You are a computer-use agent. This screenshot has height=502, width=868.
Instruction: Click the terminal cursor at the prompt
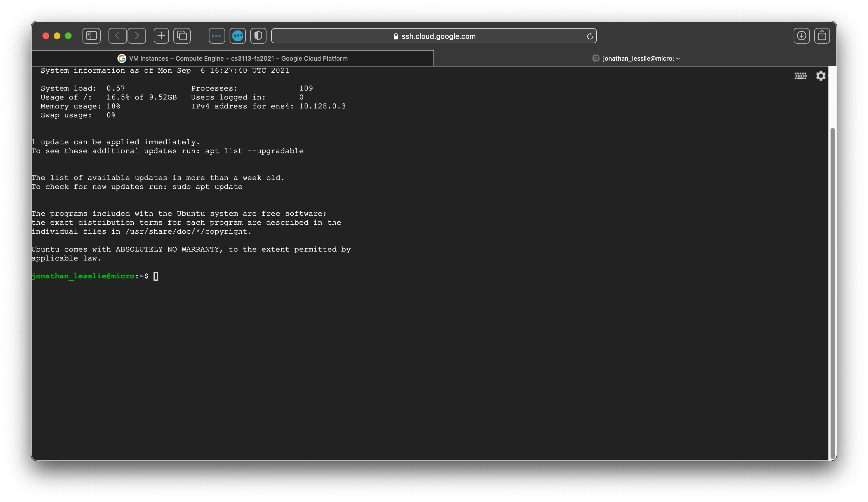click(156, 276)
